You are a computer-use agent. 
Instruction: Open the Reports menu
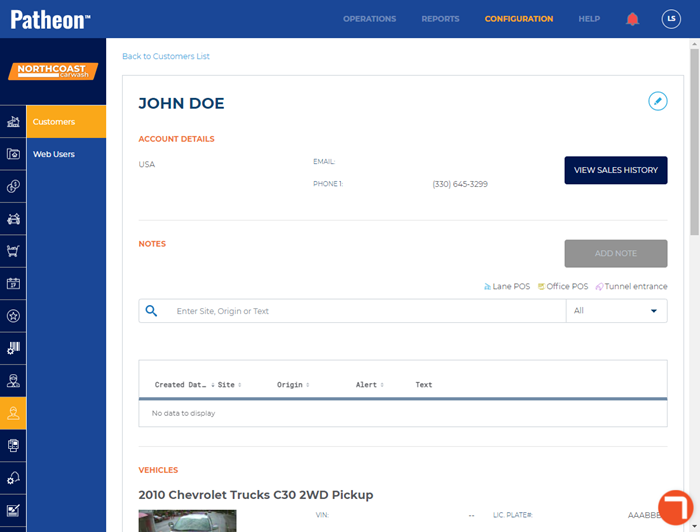[x=440, y=19]
